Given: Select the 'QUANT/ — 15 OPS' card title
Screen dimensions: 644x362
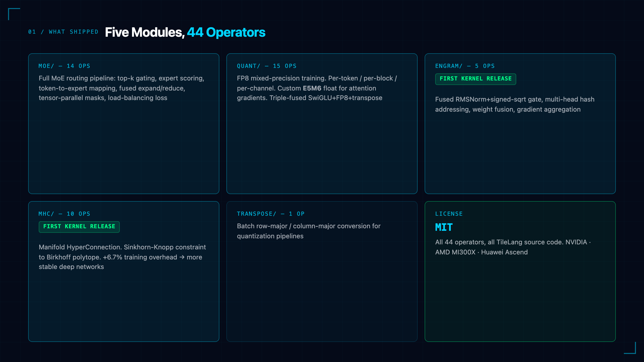Looking at the screenshot, I should coord(267,66).
